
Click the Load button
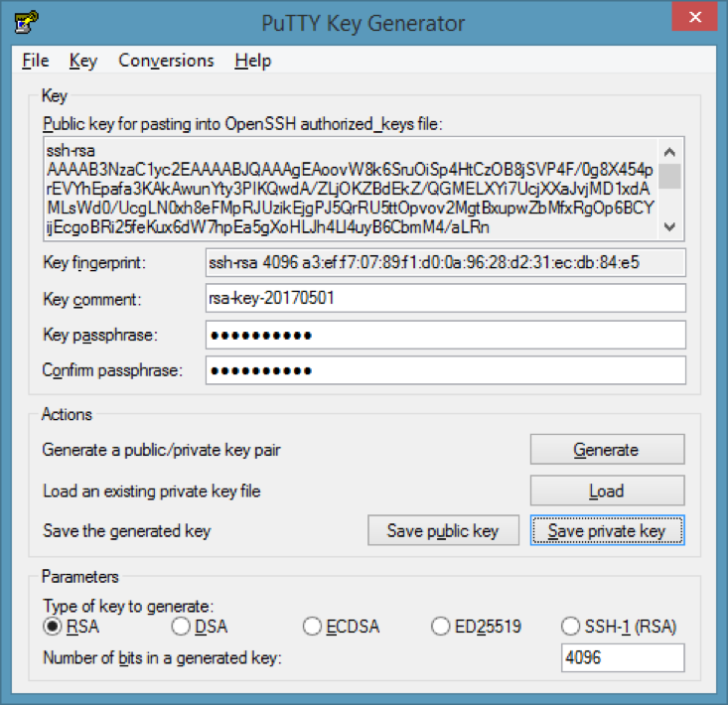click(607, 491)
